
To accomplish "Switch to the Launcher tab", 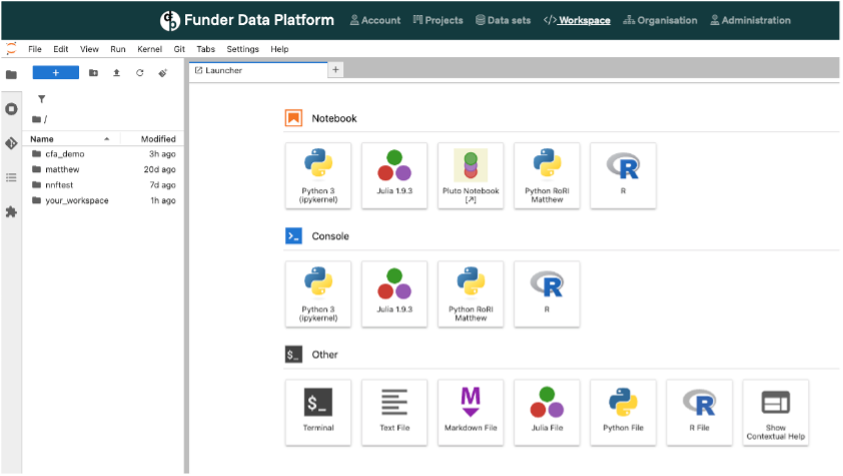I will [x=224, y=70].
